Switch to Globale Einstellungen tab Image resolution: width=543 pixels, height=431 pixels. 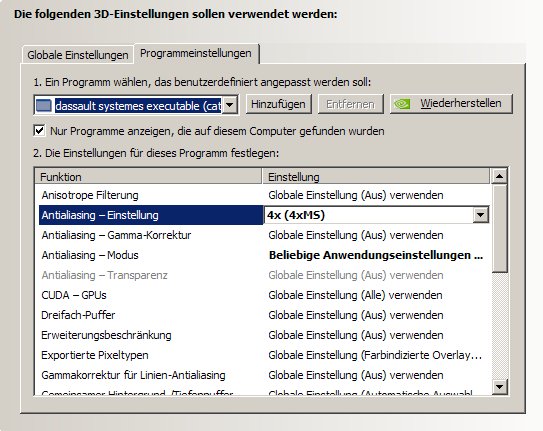pyautogui.click(x=78, y=55)
